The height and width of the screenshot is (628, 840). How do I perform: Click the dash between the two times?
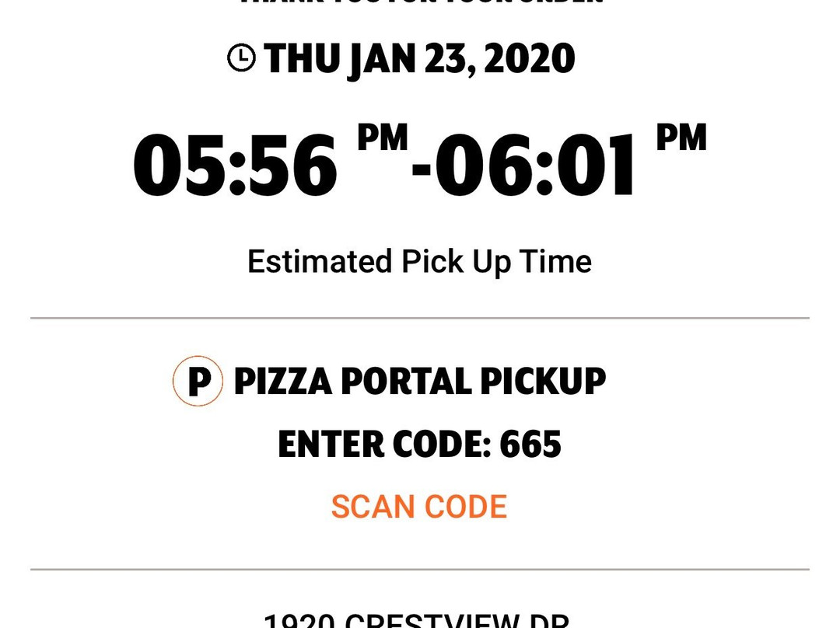tap(421, 171)
